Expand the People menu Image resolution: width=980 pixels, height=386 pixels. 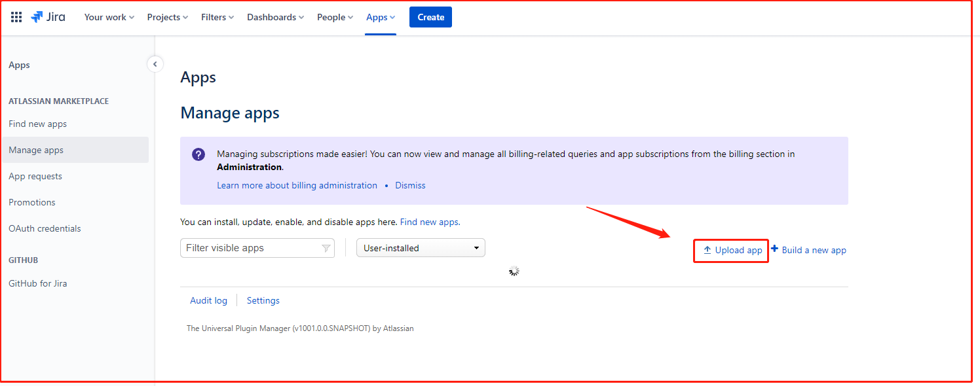point(335,17)
